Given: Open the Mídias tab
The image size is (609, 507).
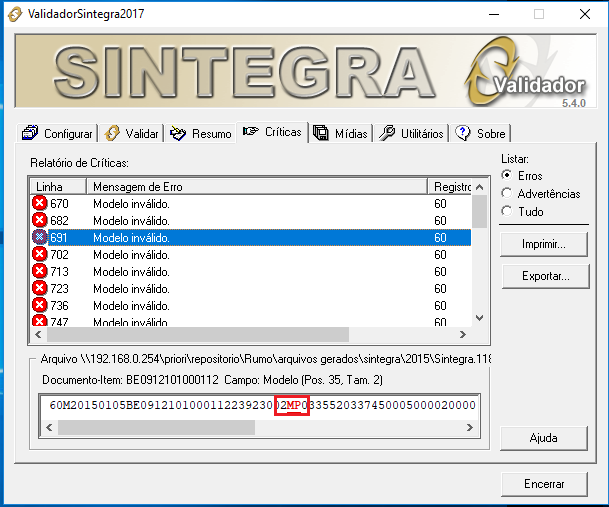Looking at the screenshot, I should click(x=341, y=134).
